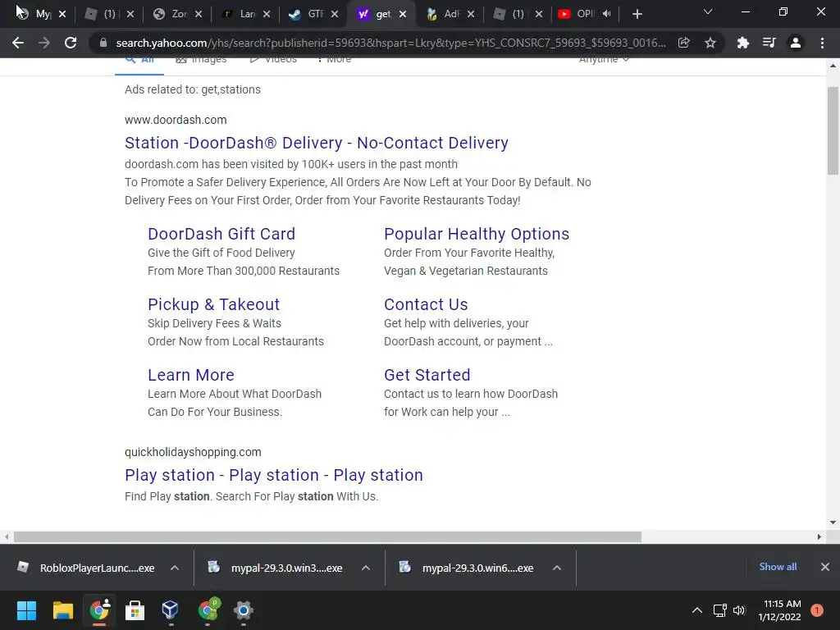Open the Chrome profile avatar icon

(x=796, y=43)
